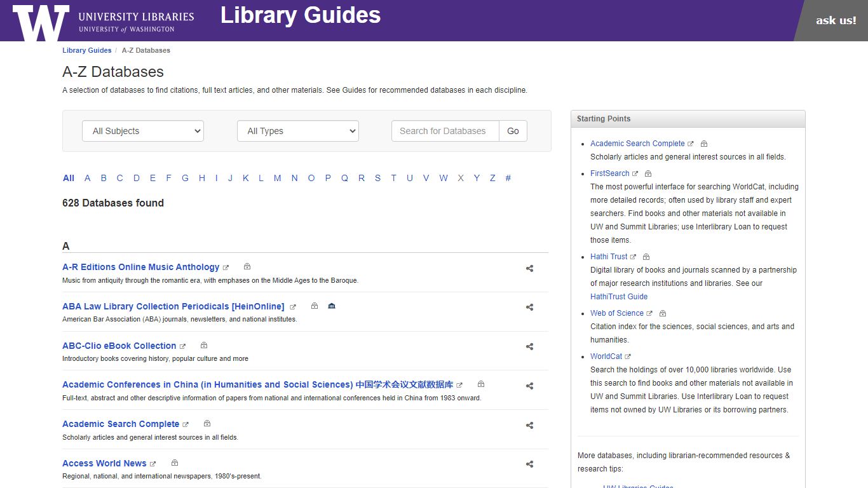Filter databases by letter A
Screen dimensions: 868x488
click(x=88, y=178)
